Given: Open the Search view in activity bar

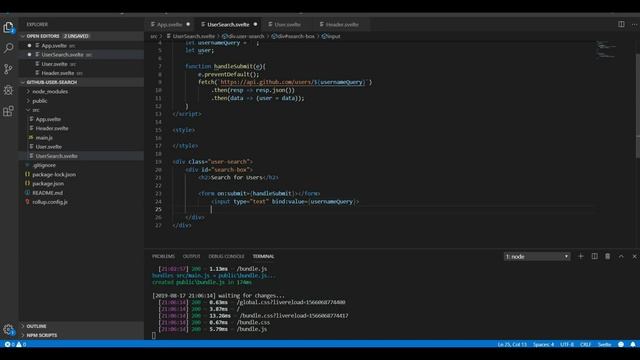Looking at the screenshot, I should coord(9,48).
